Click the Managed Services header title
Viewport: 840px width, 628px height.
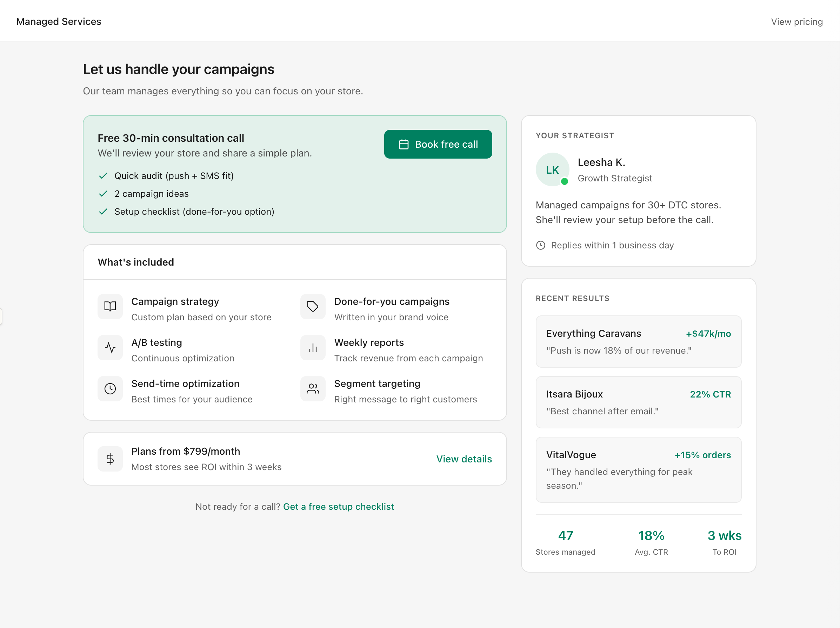[59, 22]
